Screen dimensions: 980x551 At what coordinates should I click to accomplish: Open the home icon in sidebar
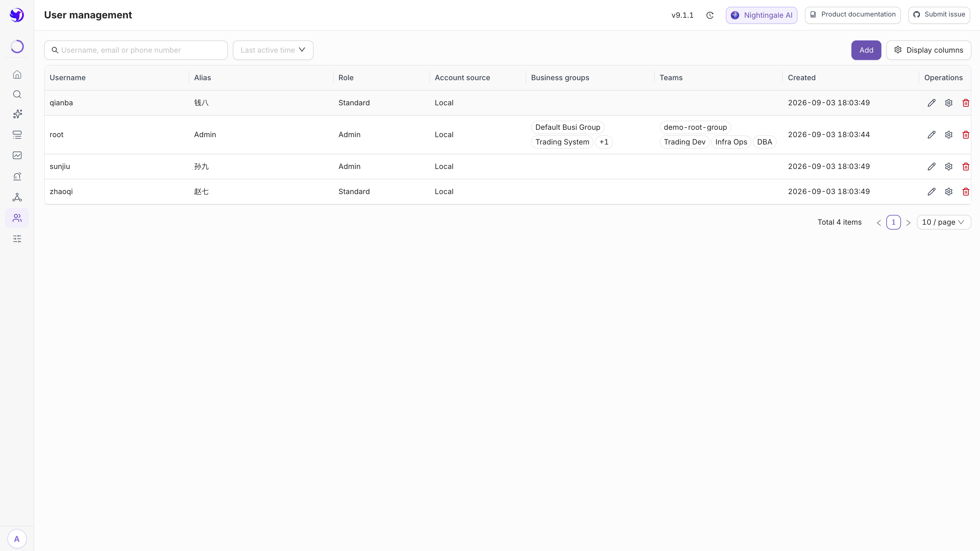point(17,74)
